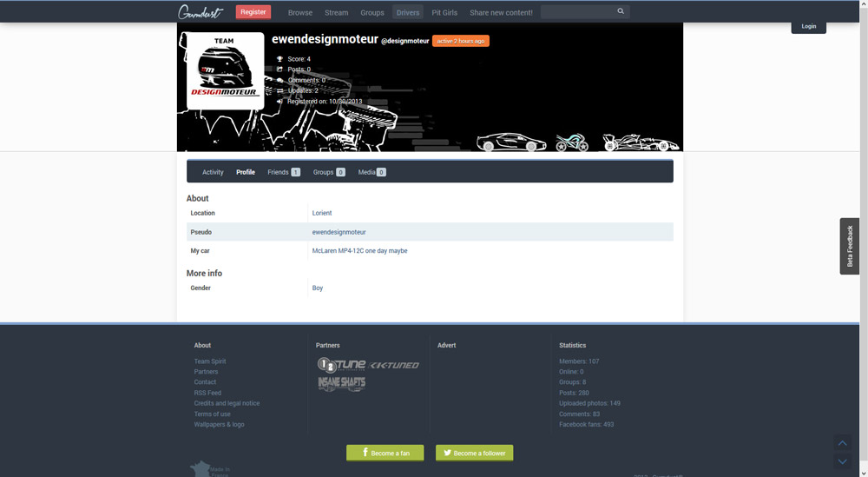Click the scroll-down arrow button

(842, 461)
